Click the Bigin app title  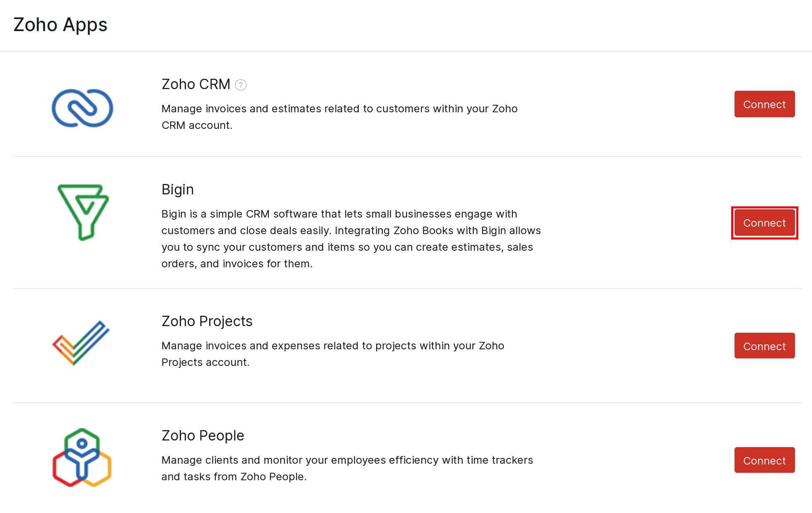(x=178, y=189)
